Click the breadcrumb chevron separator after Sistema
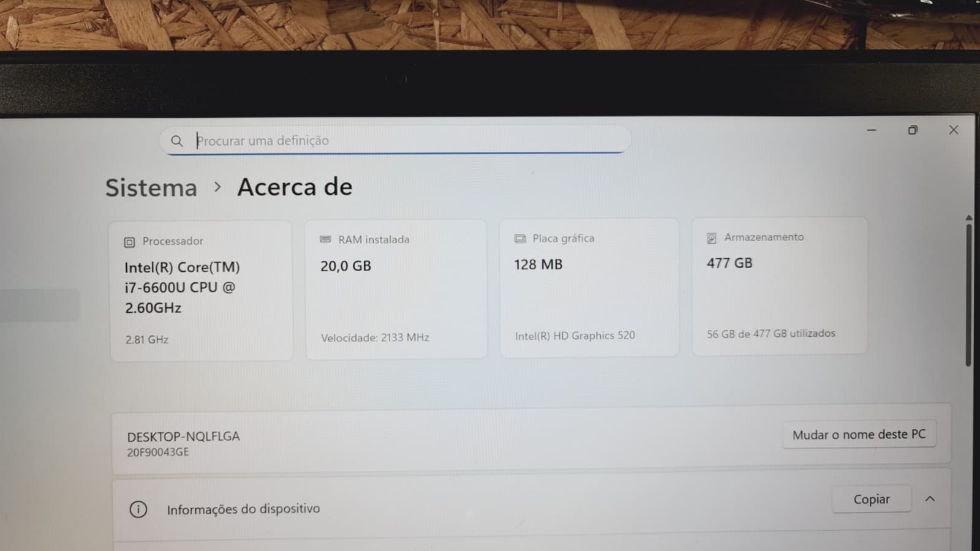The width and height of the screenshot is (980, 551). 217,187
